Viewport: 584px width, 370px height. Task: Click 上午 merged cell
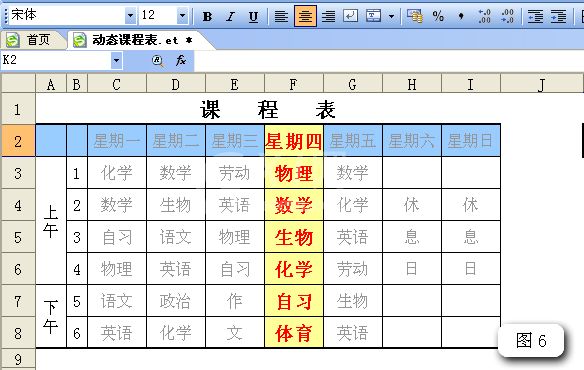pos(51,221)
